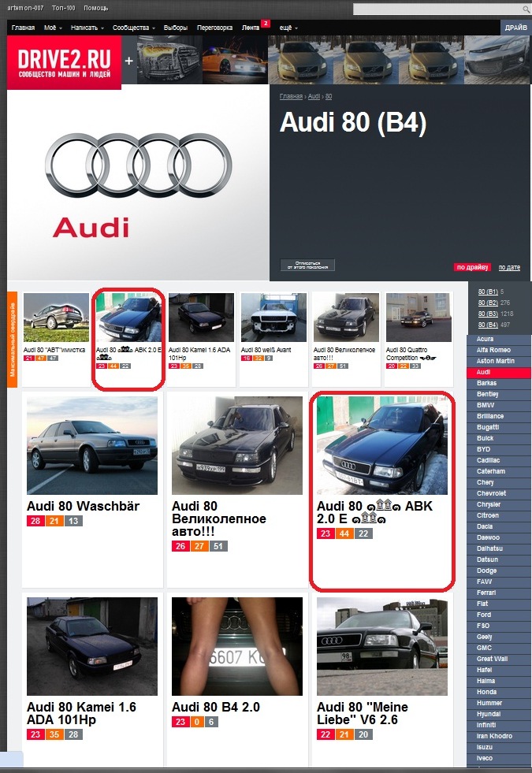
Task: Click the plus icon beside DRIVE2.RU logo
Action: pyautogui.click(x=128, y=61)
